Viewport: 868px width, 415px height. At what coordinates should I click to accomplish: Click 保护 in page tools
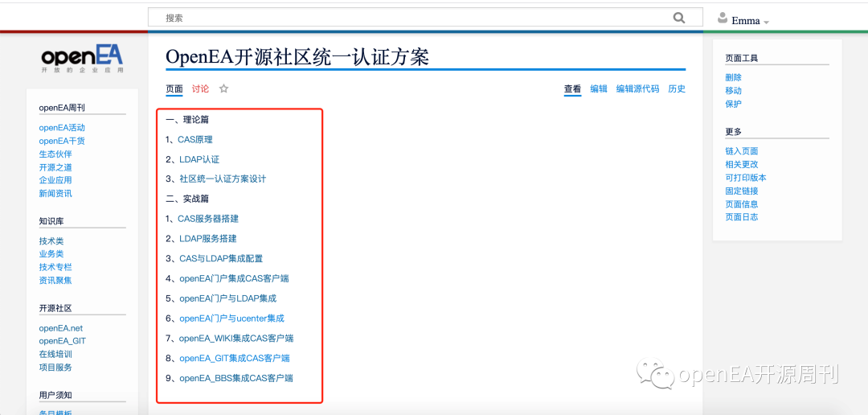(734, 104)
